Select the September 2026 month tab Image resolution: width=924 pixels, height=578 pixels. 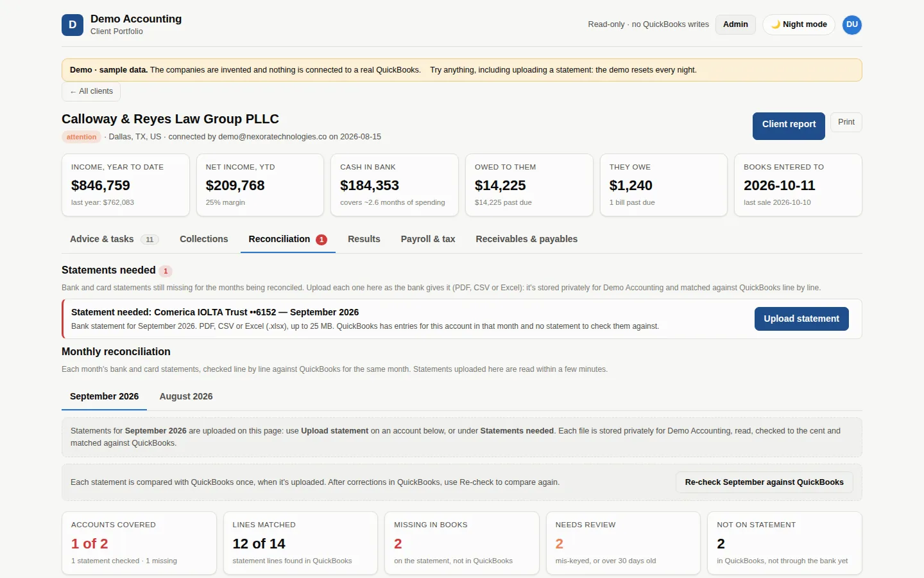[104, 397]
